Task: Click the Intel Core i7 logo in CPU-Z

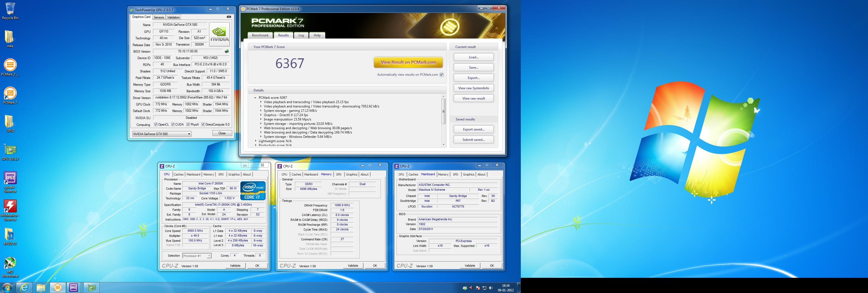Action: tap(253, 191)
